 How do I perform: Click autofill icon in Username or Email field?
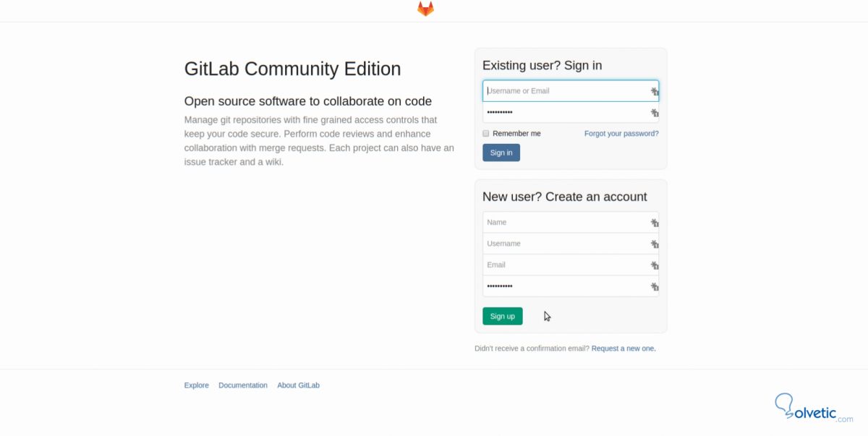[654, 92]
